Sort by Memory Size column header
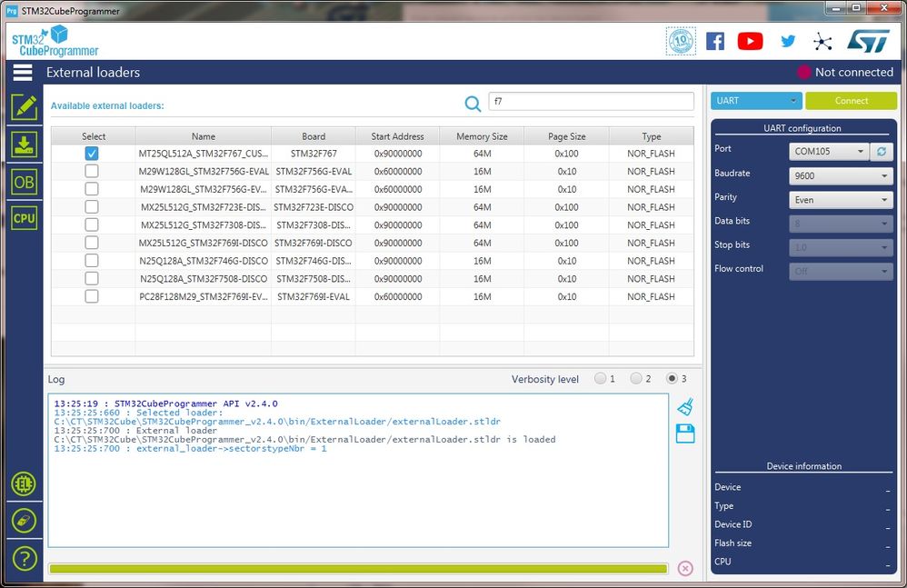 click(482, 136)
